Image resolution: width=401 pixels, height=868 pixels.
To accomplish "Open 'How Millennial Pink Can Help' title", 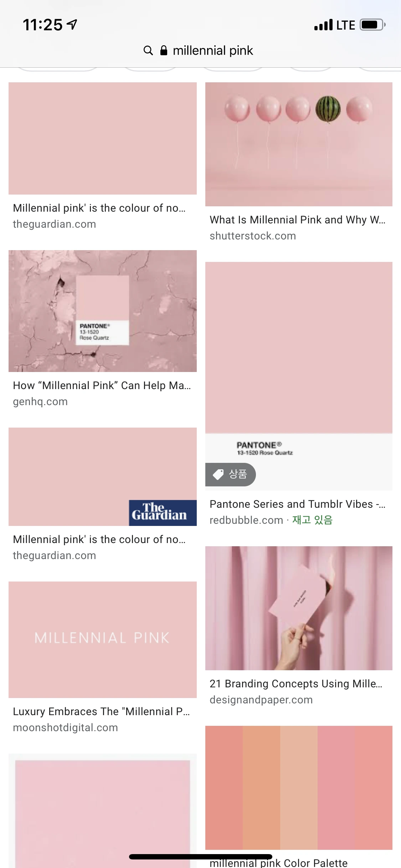I will coord(102,386).
